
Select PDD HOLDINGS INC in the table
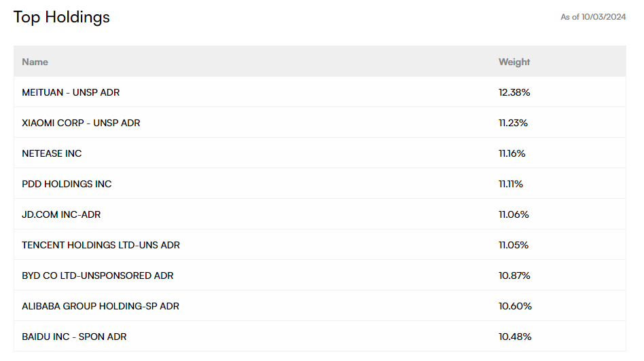pos(67,184)
